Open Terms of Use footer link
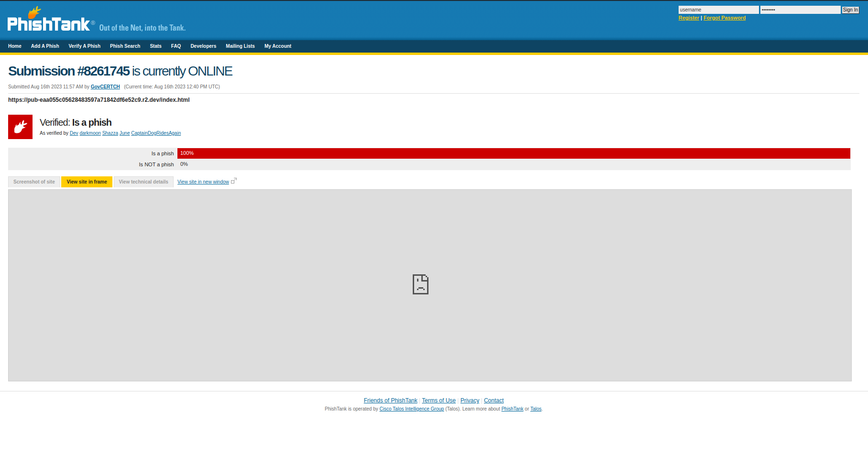Viewport: 868px width, 455px height. 439,401
